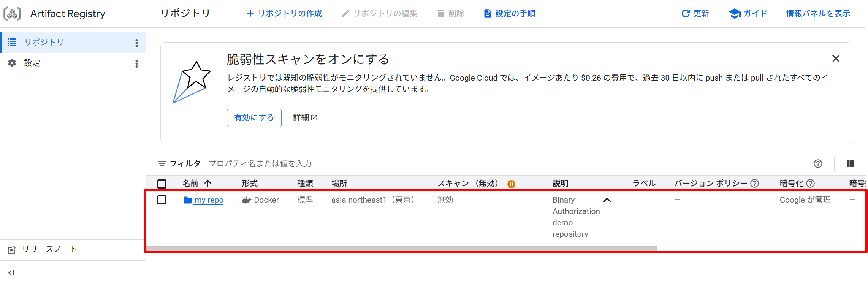
Task: Click the horizontal table scrollbar
Action: [x=402, y=249]
